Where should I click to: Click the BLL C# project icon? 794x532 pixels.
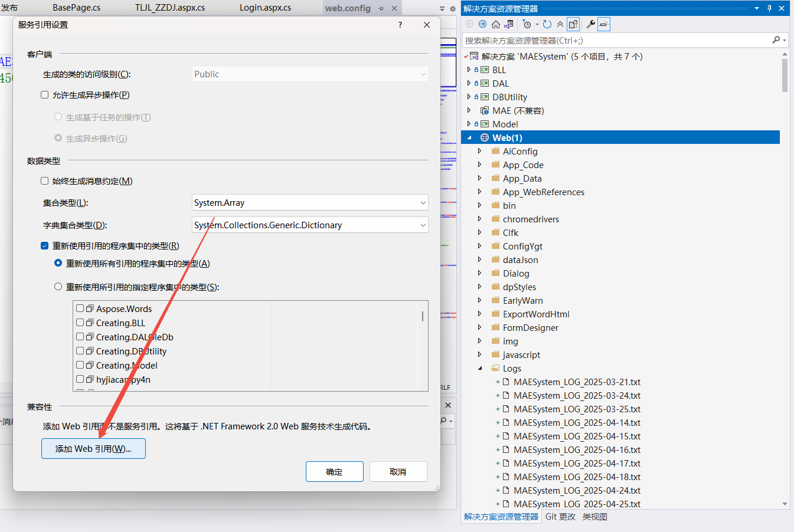485,70
